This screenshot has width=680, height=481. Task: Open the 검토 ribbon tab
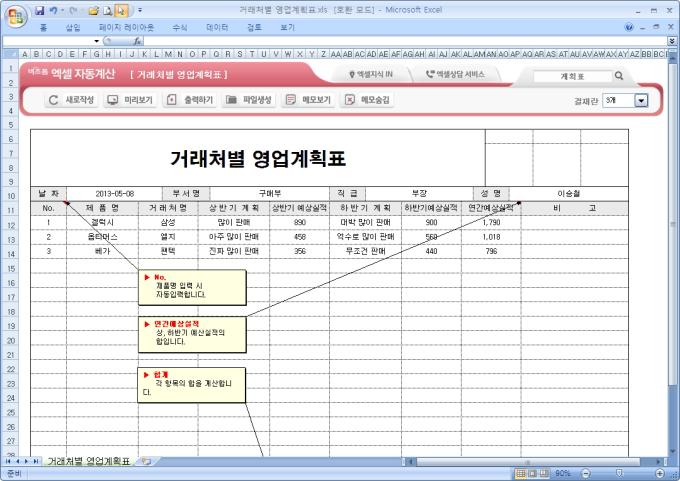pyautogui.click(x=254, y=27)
